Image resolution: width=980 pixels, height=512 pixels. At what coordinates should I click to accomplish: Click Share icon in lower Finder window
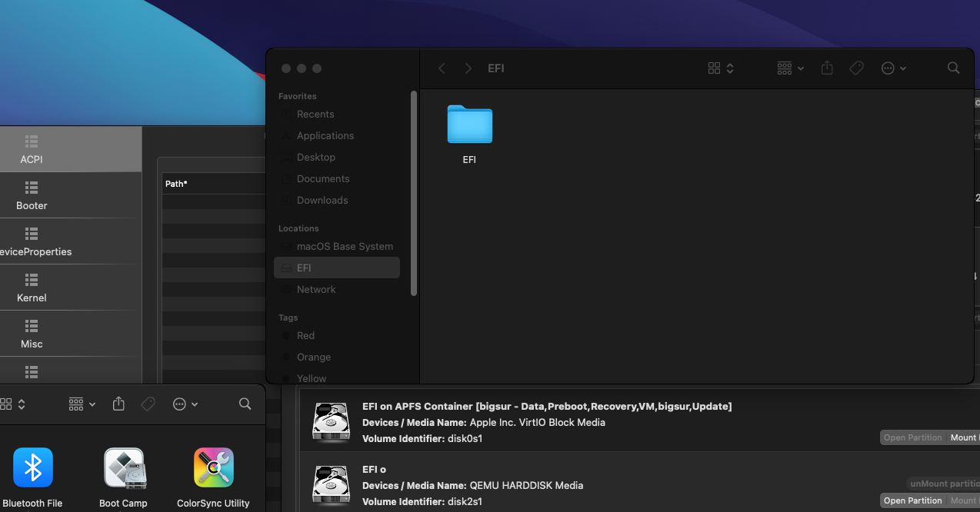[118, 404]
